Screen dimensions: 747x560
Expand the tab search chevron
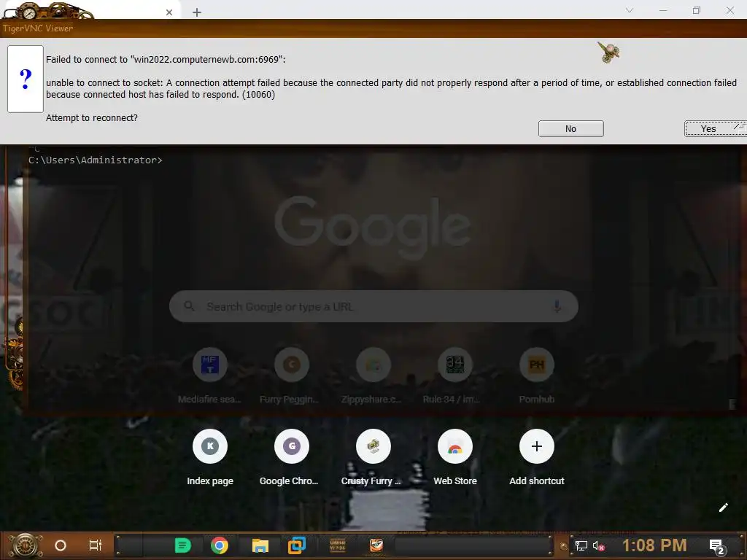630,10
